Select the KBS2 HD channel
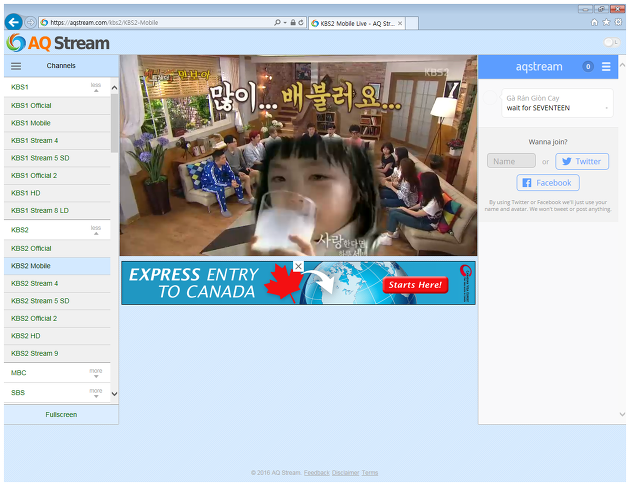This screenshot has width=630, height=486. tap(57, 336)
